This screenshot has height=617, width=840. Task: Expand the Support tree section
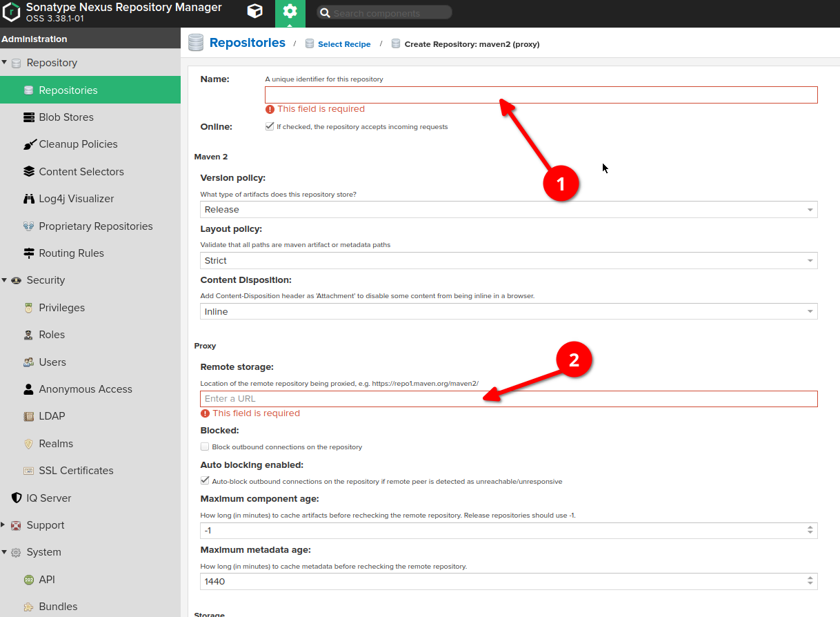click(4, 525)
